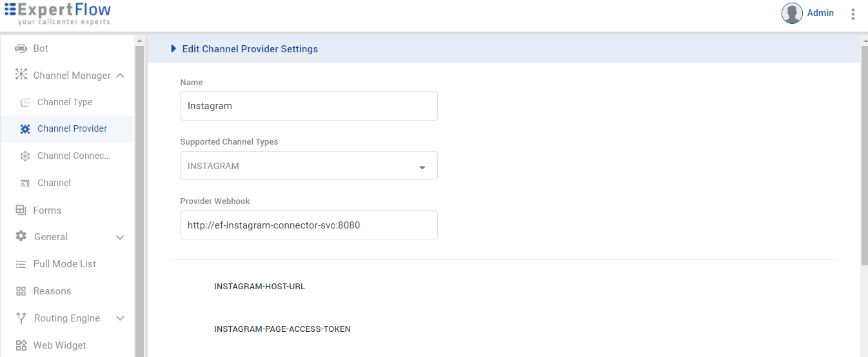Click the Name input field
The image size is (868, 357).
pos(308,106)
